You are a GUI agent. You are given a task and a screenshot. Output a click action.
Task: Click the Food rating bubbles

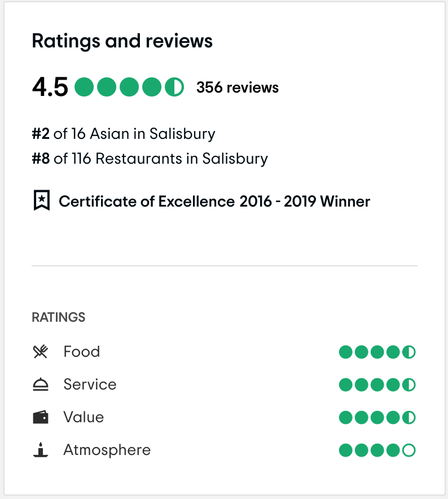[x=377, y=353]
